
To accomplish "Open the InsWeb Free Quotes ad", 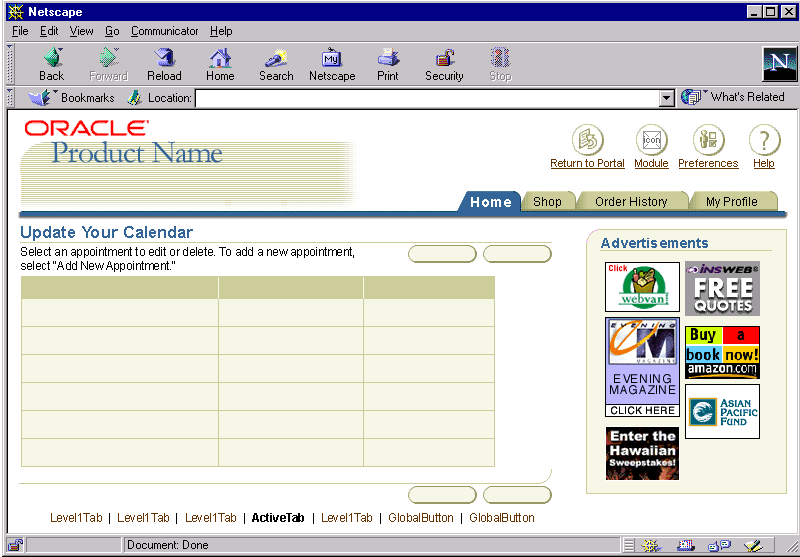I will [722, 289].
